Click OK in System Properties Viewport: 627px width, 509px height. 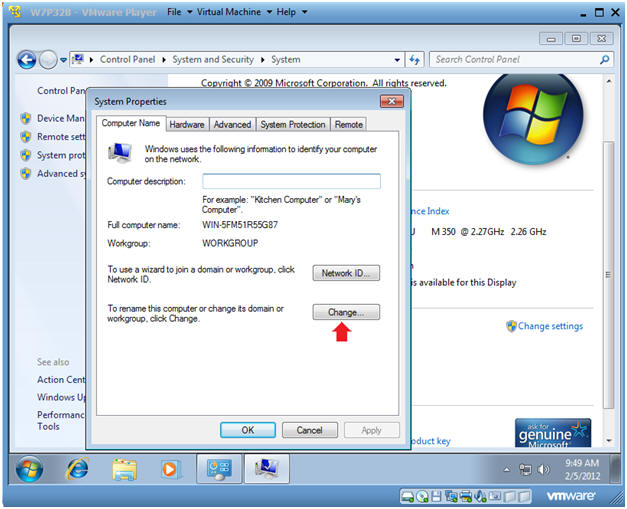(248, 430)
